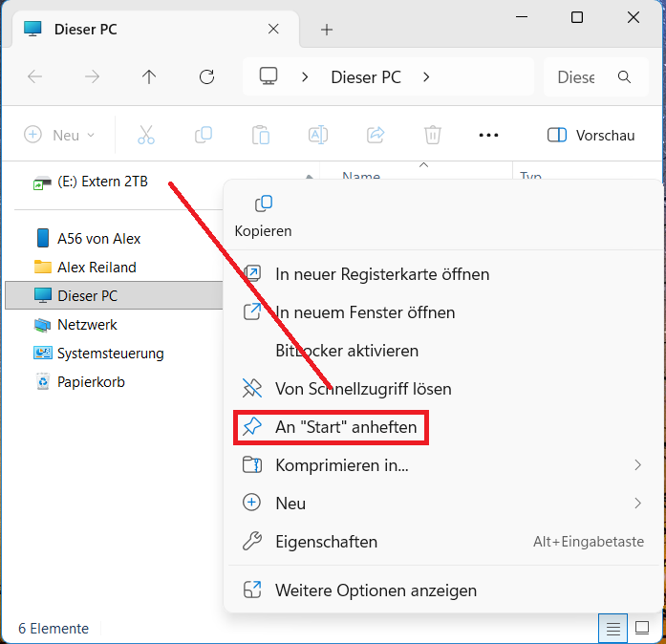Image resolution: width=666 pixels, height=644 pixels.
Task: Expand Komprimieren in... submenu arrow
Action: click(637, 464)
